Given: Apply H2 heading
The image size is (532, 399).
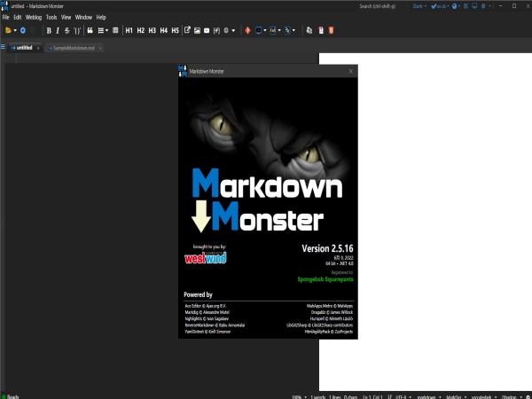Looking at the screenshot, I should (x=140, y=30).
